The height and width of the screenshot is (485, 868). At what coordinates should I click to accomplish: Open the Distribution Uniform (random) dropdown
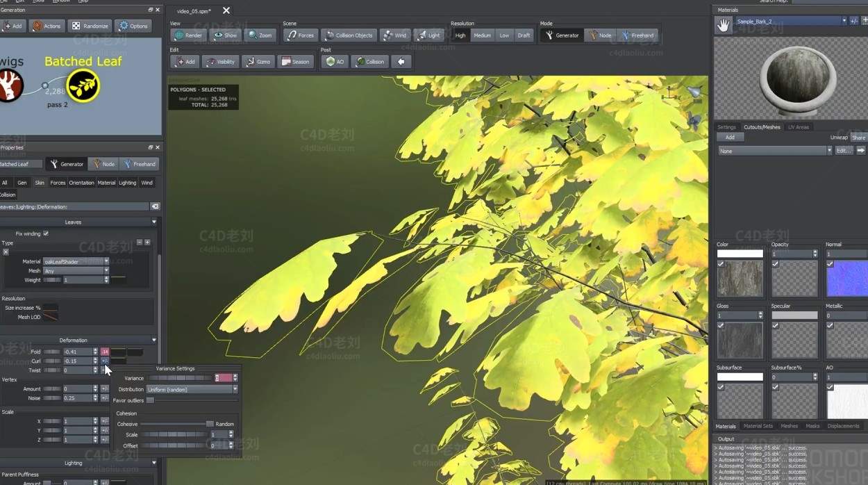tap(192, 389)
